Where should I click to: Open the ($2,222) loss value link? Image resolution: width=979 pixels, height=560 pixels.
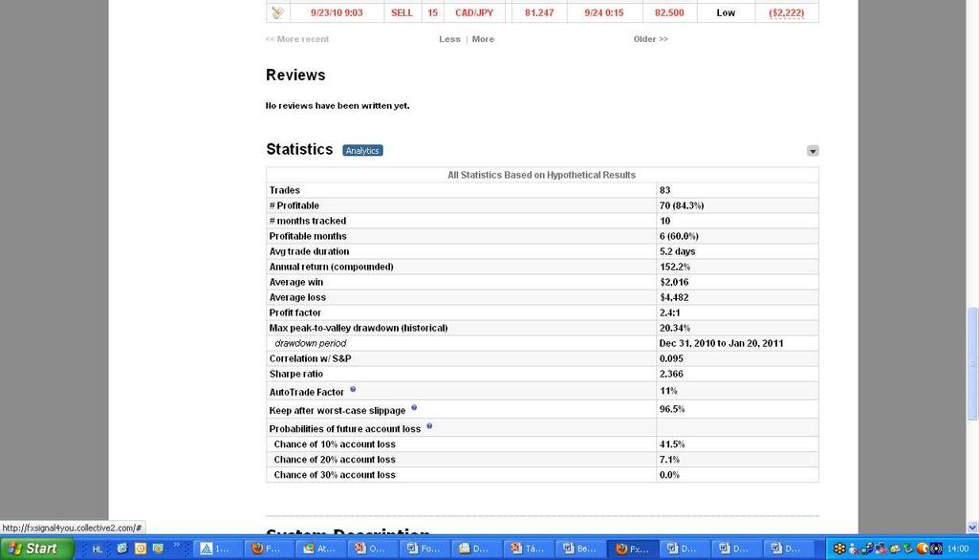(786, 12)
